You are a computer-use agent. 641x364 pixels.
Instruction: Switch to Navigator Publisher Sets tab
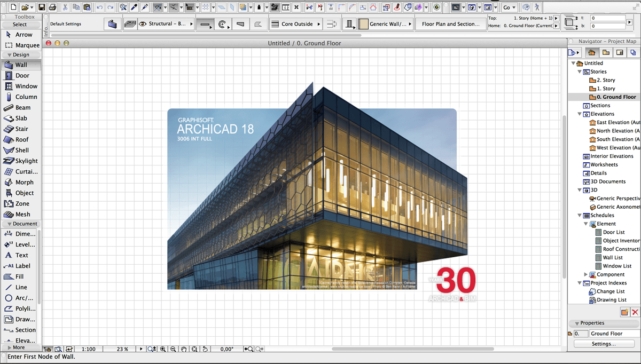tap(633, 52)
